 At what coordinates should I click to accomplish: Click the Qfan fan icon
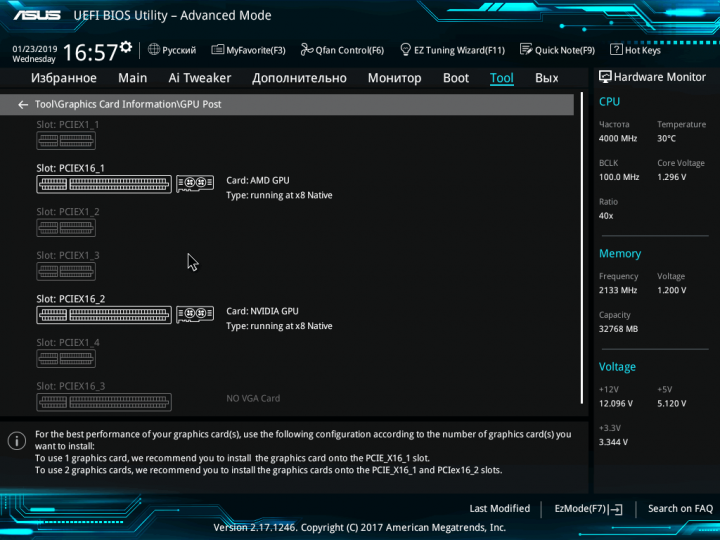tap(306, 50)
